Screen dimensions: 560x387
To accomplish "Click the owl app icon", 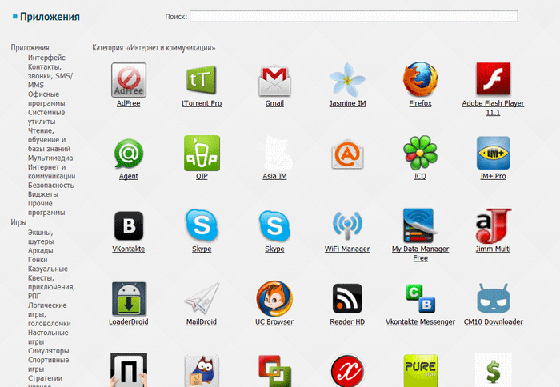I will click(202, 371).
